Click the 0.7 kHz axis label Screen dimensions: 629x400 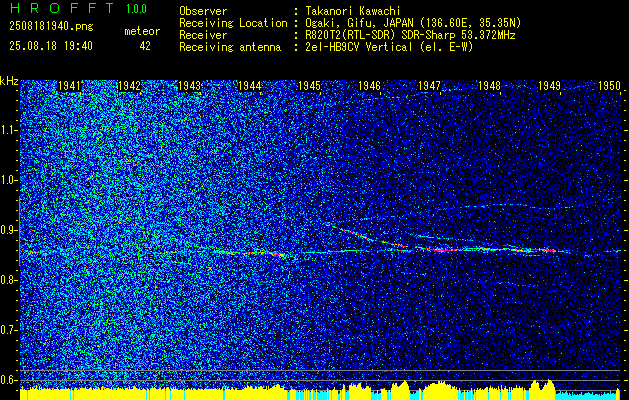point(9,330)
